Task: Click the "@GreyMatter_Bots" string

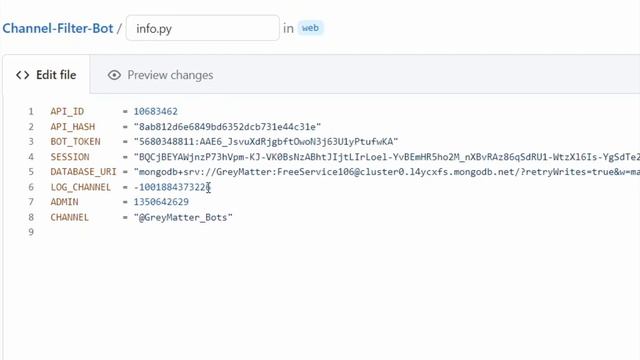Action: (x=183, y=217)
